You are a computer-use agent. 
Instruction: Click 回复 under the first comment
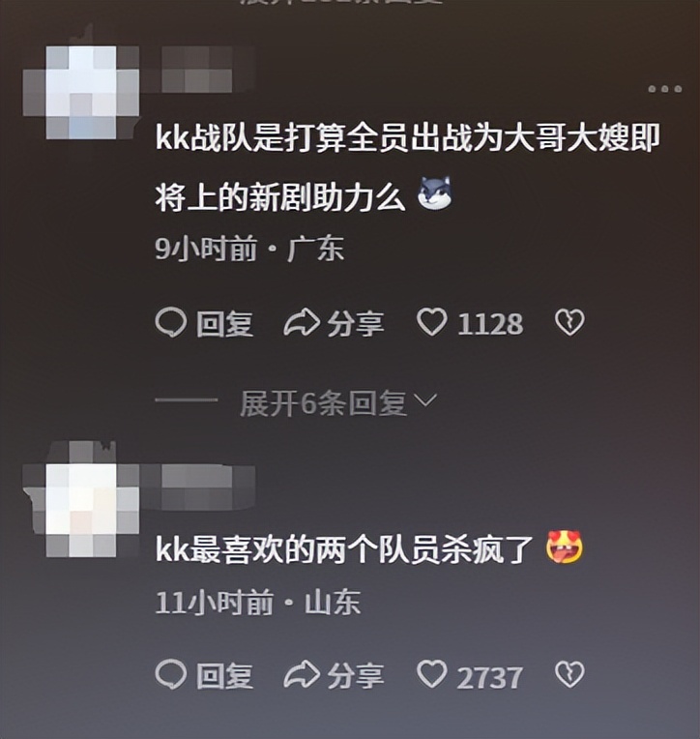pos(224,324)
